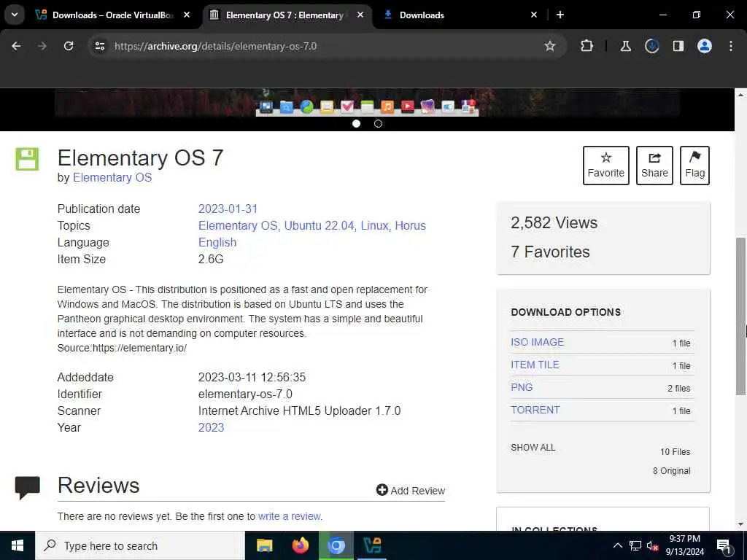This screenshot has height=560, width=747.
Task: Open the Horus topic link
Action: click(410, 226)
